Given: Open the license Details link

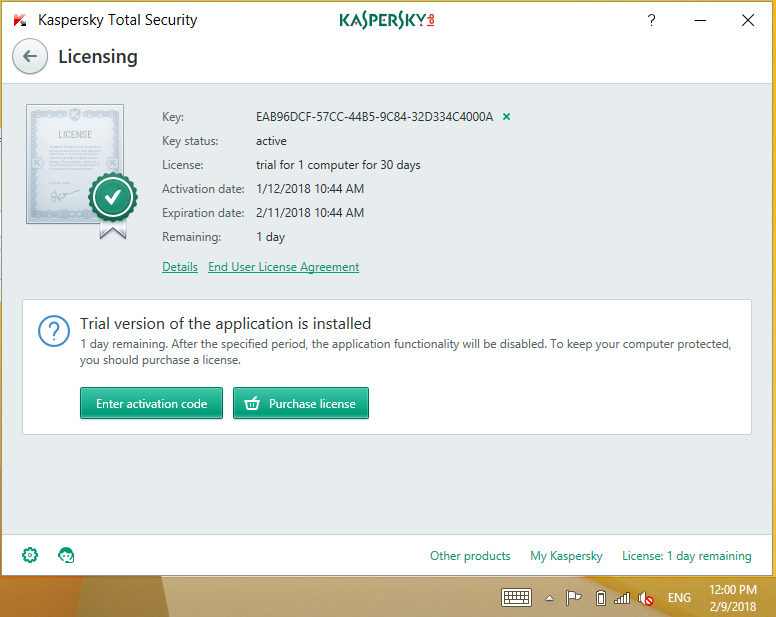Looking at the screenshot, I should tap(180, 267).
